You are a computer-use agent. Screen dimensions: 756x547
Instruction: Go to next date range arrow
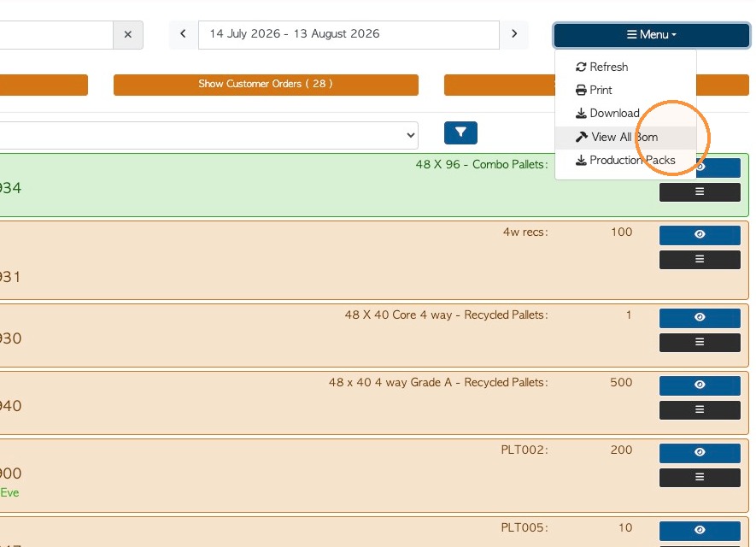pos(514,34)
